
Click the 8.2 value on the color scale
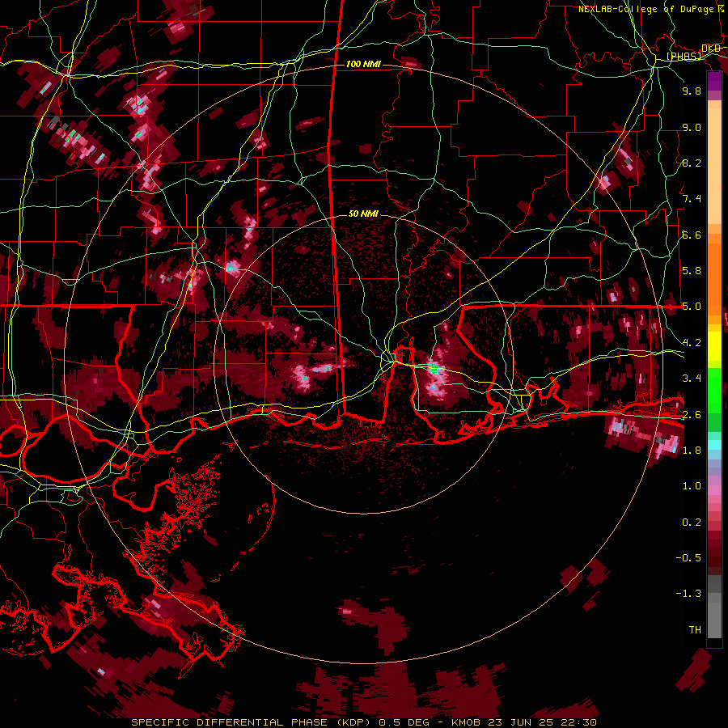(x=692, y=163)
